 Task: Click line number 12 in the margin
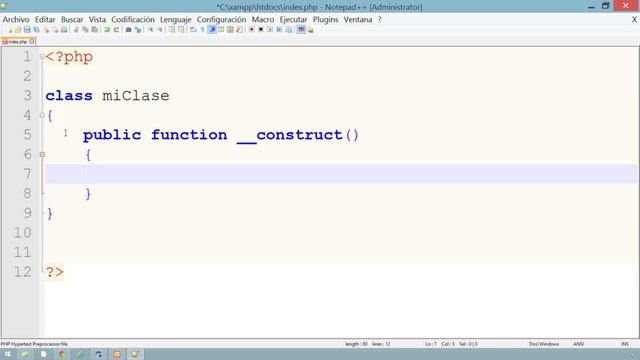(x=22, y=272)
